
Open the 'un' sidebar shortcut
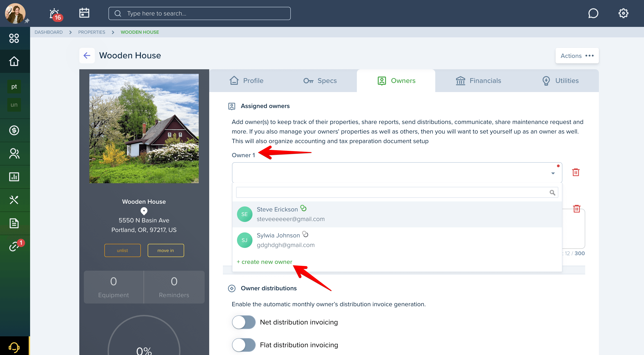click(x=14, y=105)
